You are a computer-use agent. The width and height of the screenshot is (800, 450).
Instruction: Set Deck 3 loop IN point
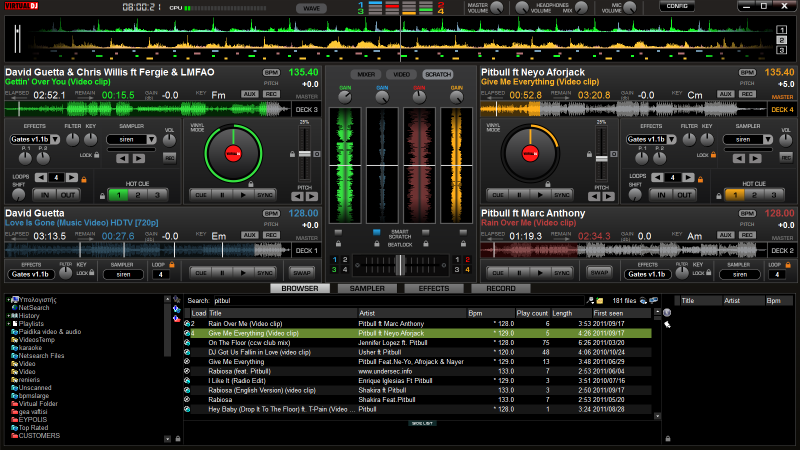[x=45, y=195]
